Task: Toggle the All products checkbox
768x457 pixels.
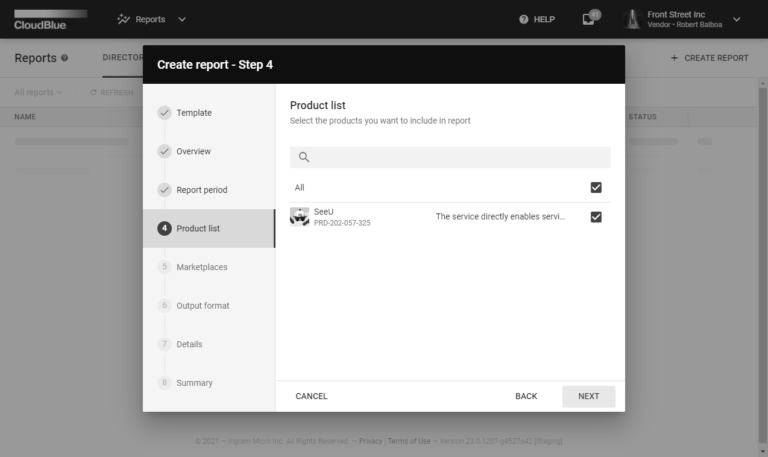Action: coord(596,188)
